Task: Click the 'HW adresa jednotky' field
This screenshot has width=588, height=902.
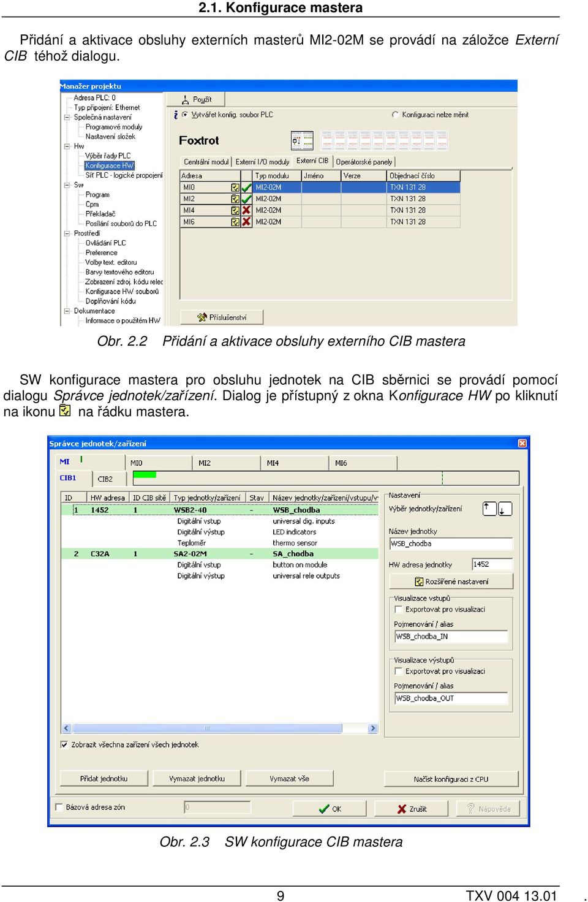Action: coord(492,564)
